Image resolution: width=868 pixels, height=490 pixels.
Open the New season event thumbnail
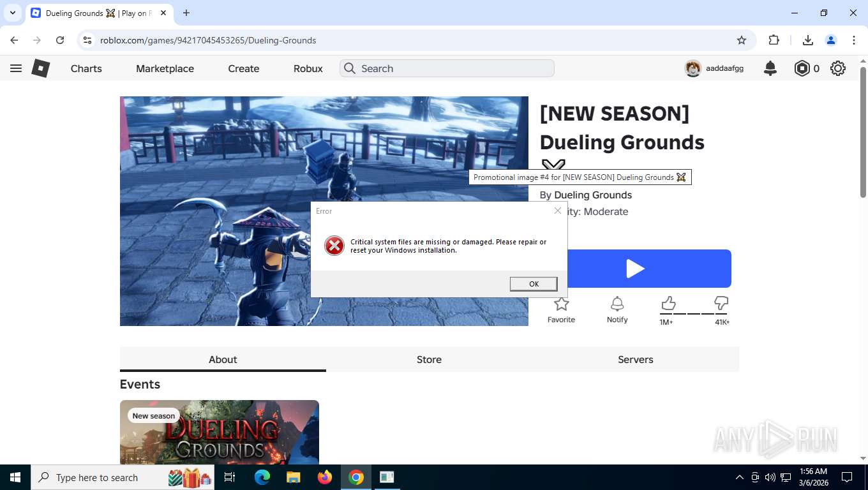click(x=220, y=432)
